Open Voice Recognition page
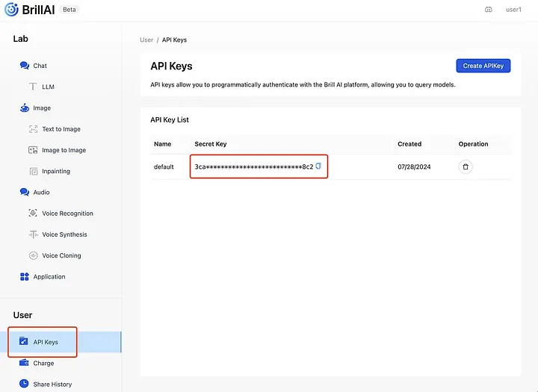 coord(67,214)
